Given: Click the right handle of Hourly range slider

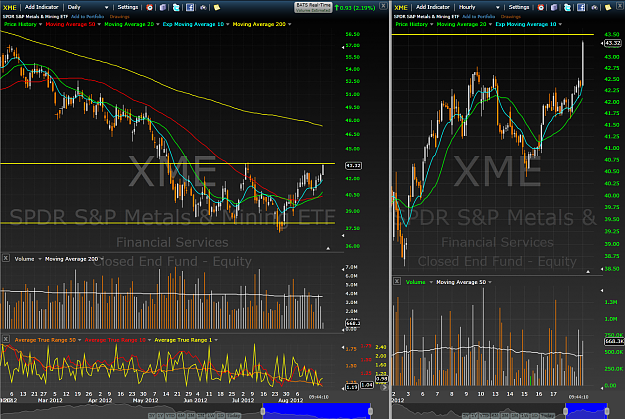Looking at the screenshot, I should tap(607, 411).
